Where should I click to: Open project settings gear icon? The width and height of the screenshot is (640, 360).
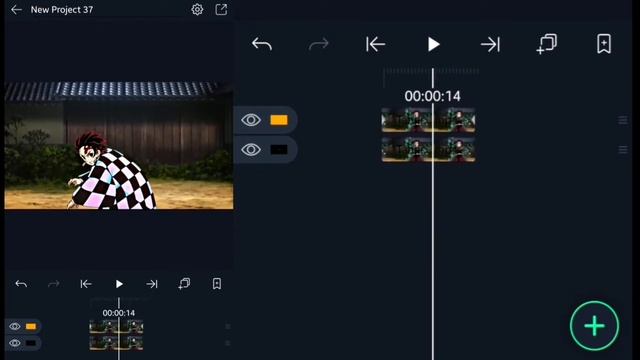pos(197,9)
